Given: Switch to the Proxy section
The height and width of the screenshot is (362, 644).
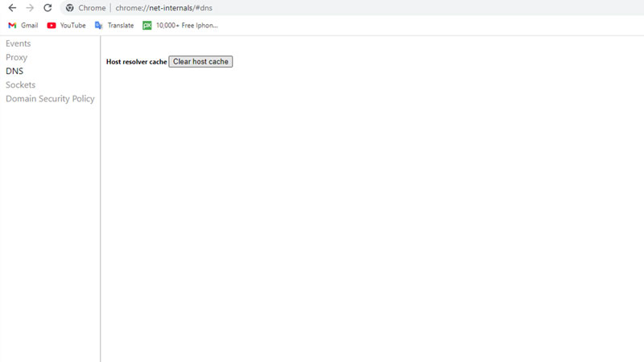Looking at the screenshot, I should coord(16,57).
